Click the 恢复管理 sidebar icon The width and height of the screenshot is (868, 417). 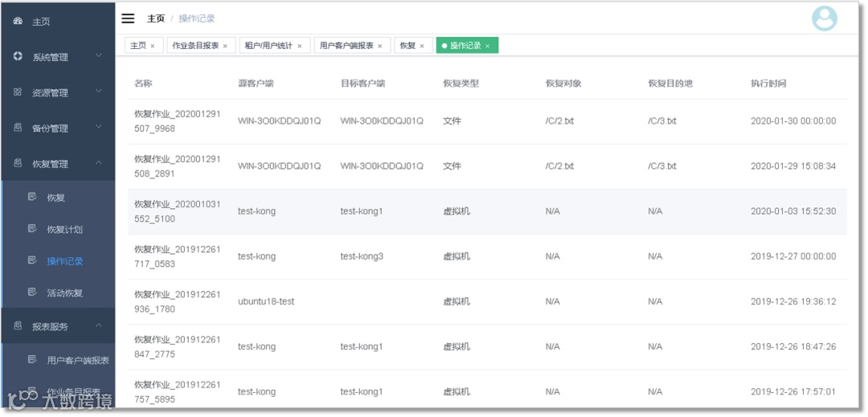(x=18, y=162)
